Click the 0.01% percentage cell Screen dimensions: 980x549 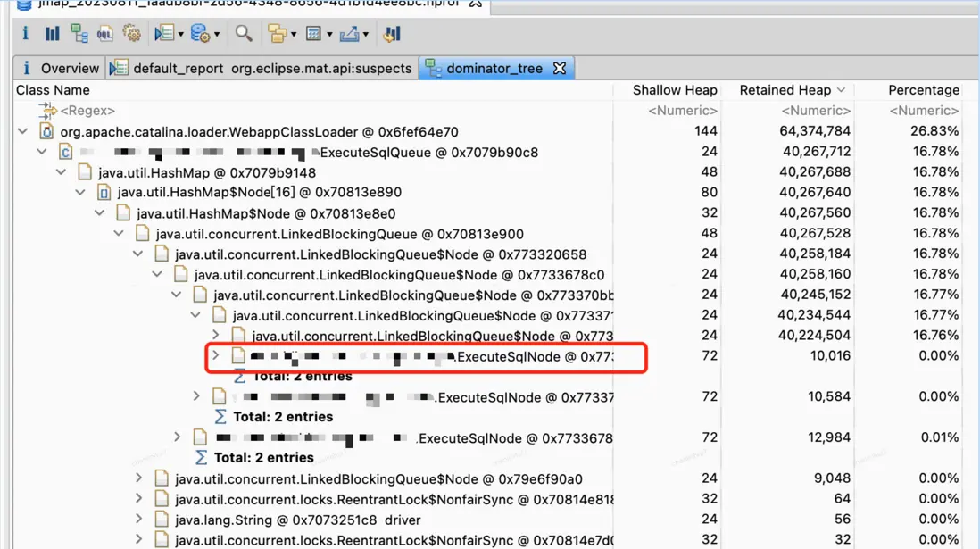coord(939,437)
